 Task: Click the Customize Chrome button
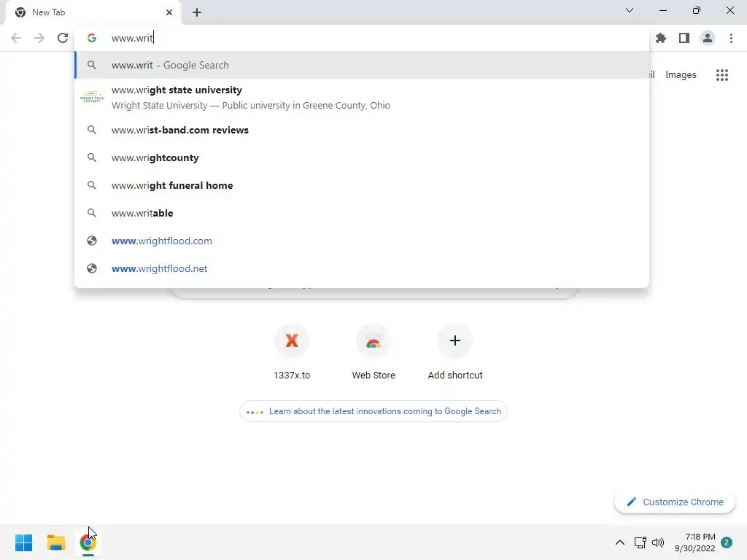[675, 502]
